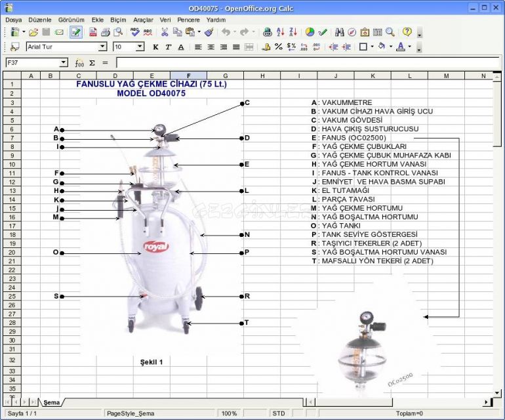505x420 pixels.
Task: Decrease indent icon
Action: point(333,47)
